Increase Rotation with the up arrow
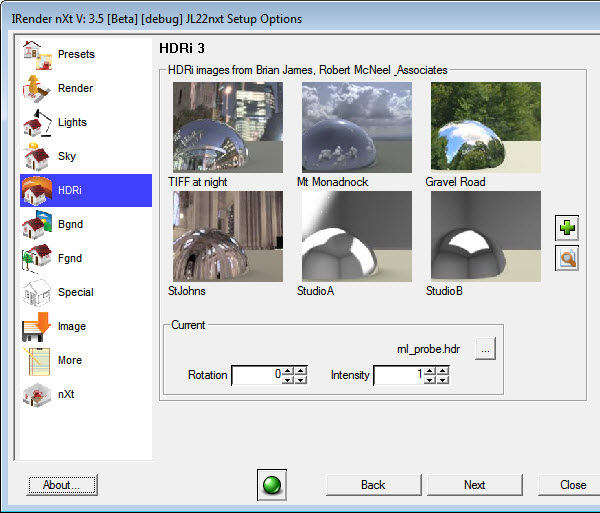 click(x=288, y=371)
